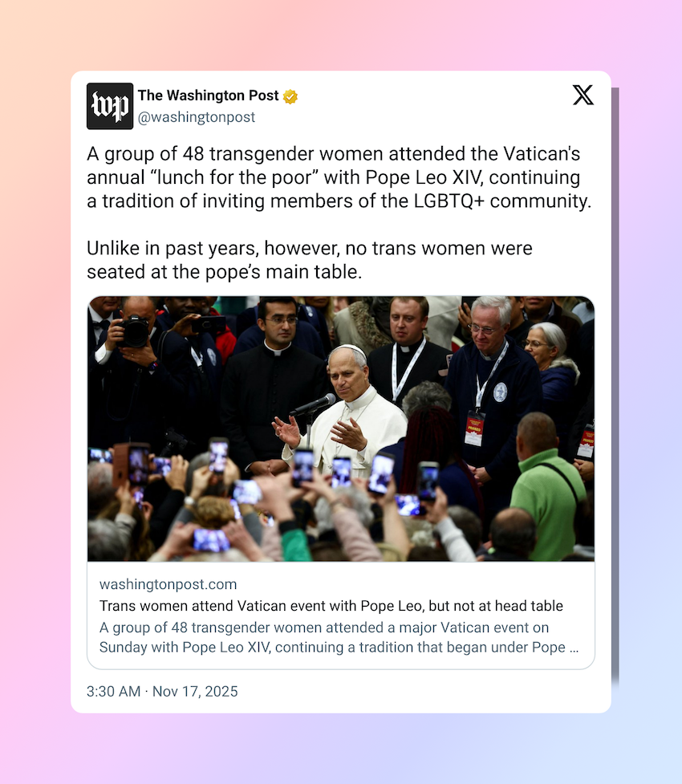
Task: Click the Nov 17, 2025 date
Action: 195,692
